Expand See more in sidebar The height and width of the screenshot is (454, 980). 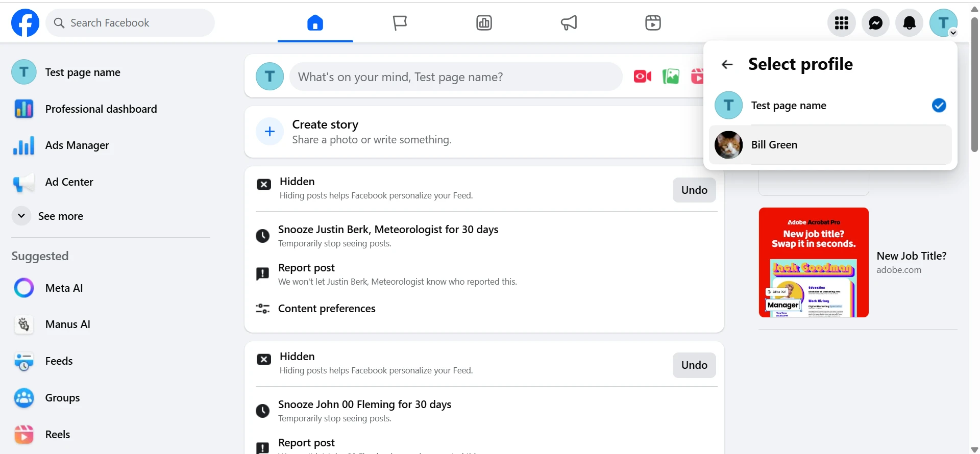point(111,216)
